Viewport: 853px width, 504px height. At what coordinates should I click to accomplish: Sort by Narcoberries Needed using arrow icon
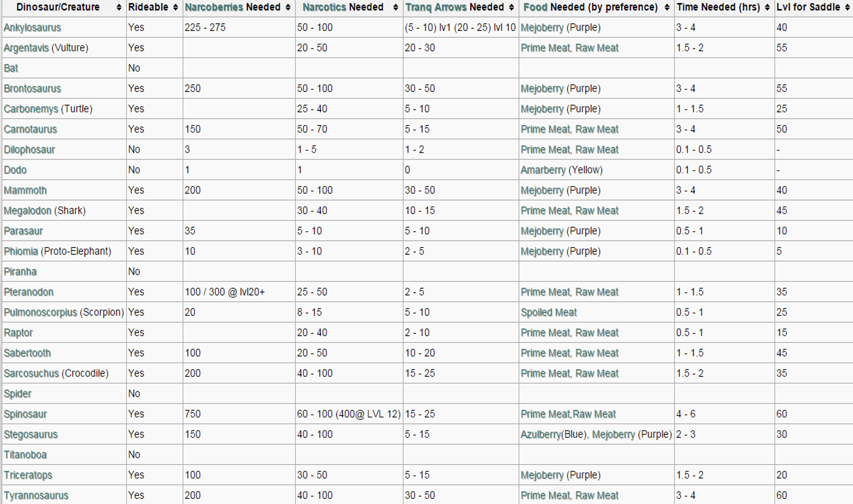coord(288,8)
